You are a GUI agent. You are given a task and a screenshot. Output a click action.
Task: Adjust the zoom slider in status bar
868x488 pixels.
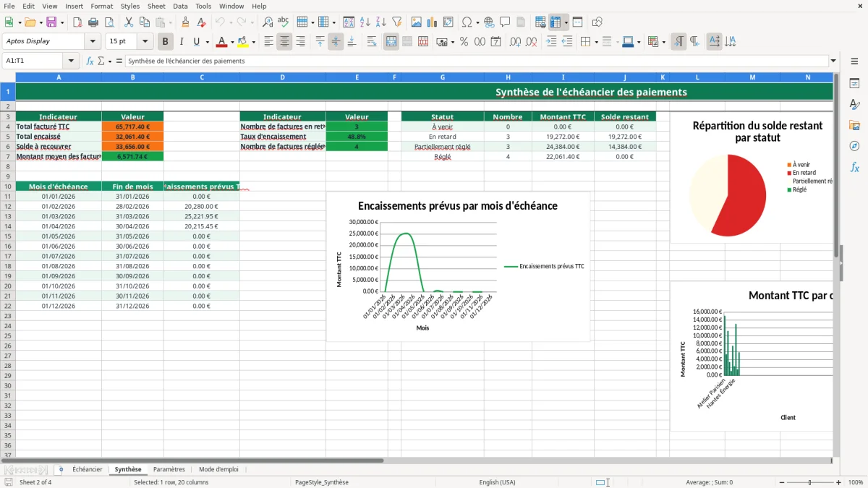(x=809, y=482)
